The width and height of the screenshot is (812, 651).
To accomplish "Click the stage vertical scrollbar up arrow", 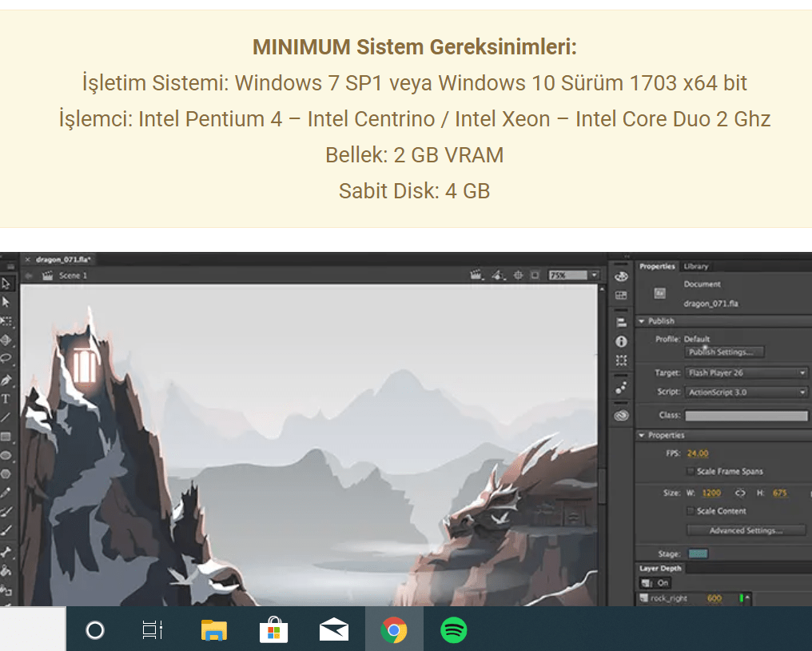I will 602,289.
